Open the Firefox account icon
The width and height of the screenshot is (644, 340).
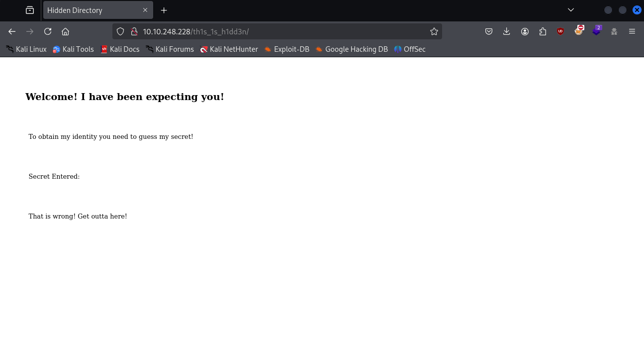pos(525,31)
